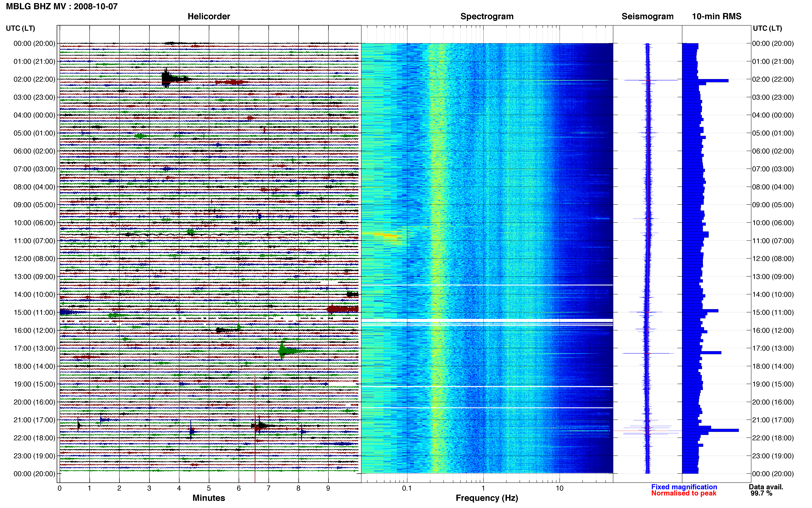Click the '10' frequency tick label
The width and height of the screenshot is (812, 508).
559,488
